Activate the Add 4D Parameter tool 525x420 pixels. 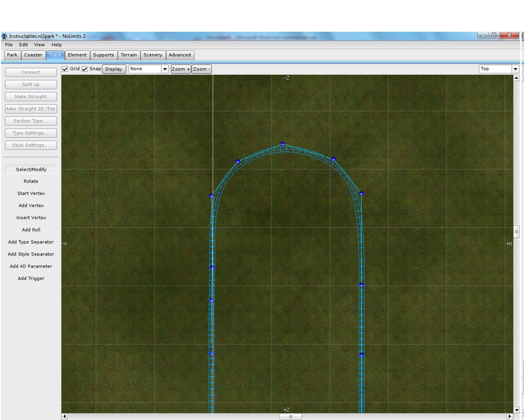(31, 266)
